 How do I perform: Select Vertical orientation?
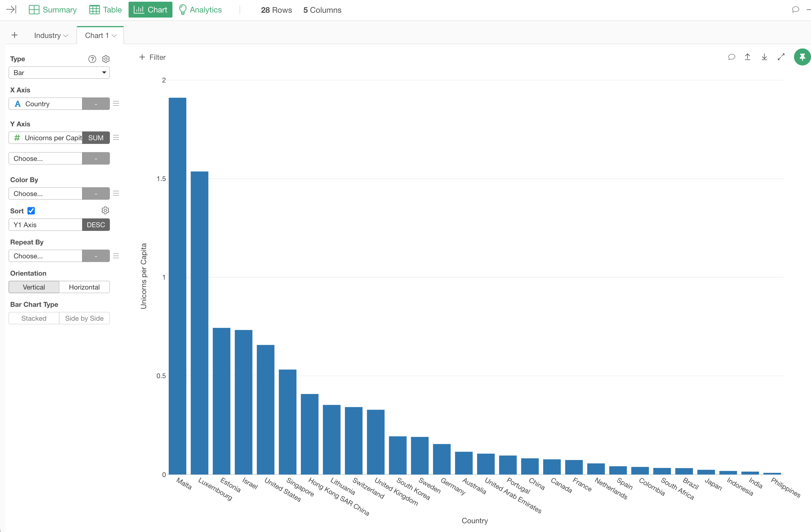pyautogui.click(x=34, y=287)
